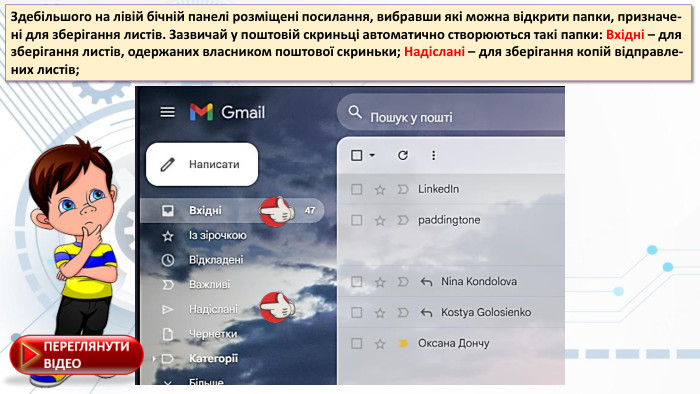Open the 'Важливі' important folder
Screen dimensions: 700x394
(x=209, y=284)
